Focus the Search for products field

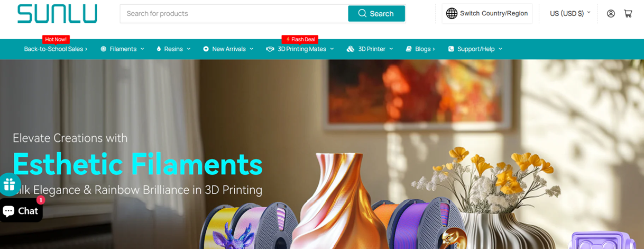coord(234,14)
